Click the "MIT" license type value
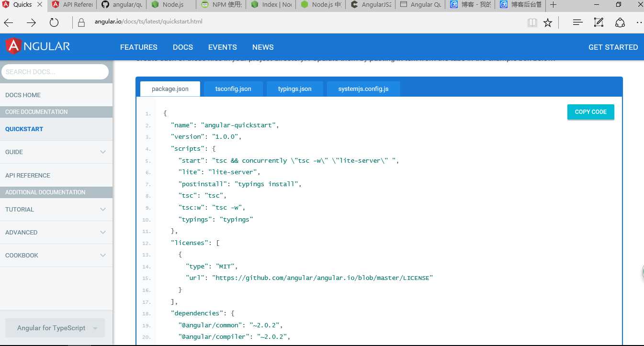 pos(226,266)
